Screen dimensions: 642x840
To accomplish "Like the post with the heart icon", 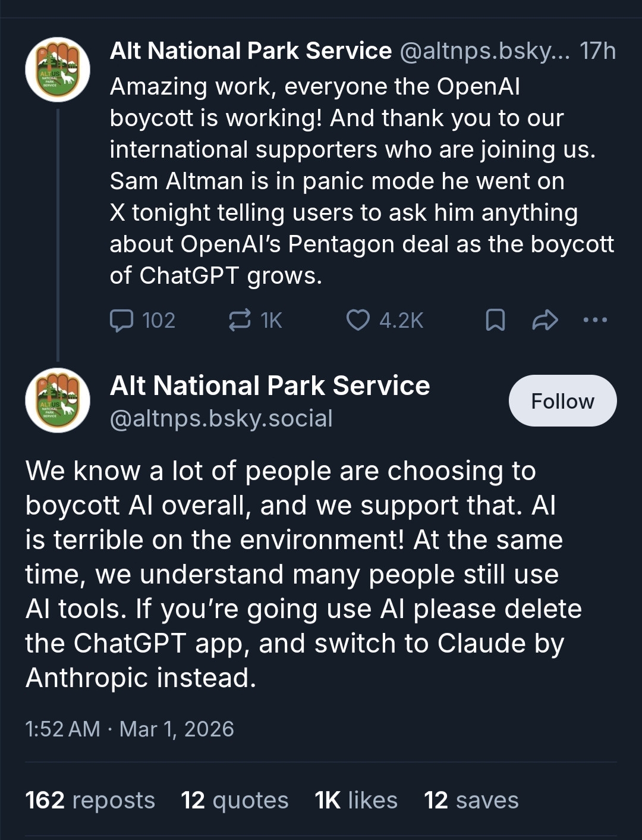I will coord(358,320).
